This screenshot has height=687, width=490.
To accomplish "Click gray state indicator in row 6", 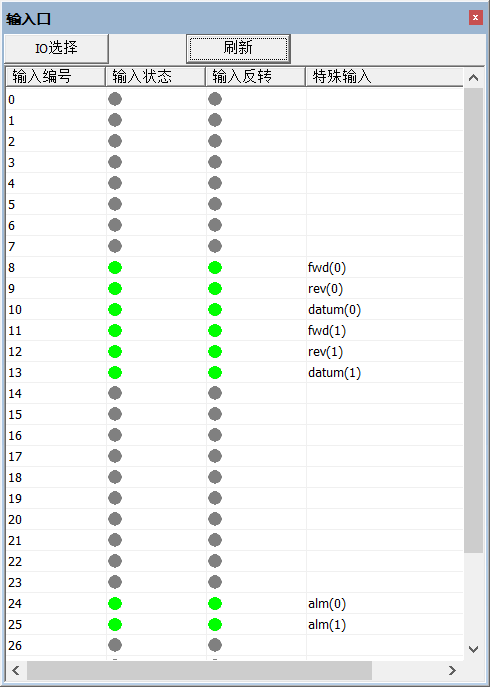I will pos(115,226).
